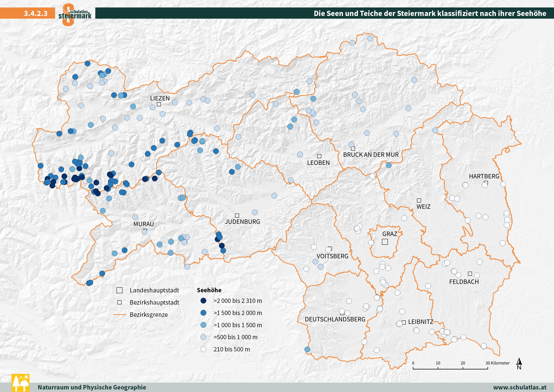Click the Graz capital square marker
The width and height of the screenshot is (554, 392).
tap(385, 242)
